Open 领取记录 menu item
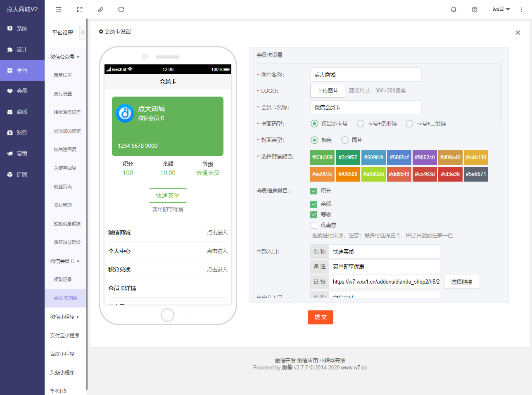532x395 pixels. coord(63,279)
